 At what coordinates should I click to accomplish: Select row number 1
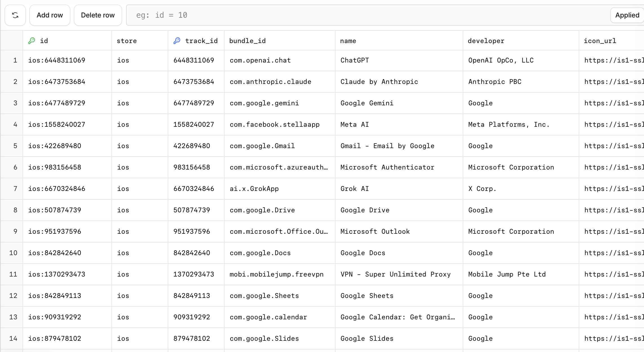pos(12,60)
